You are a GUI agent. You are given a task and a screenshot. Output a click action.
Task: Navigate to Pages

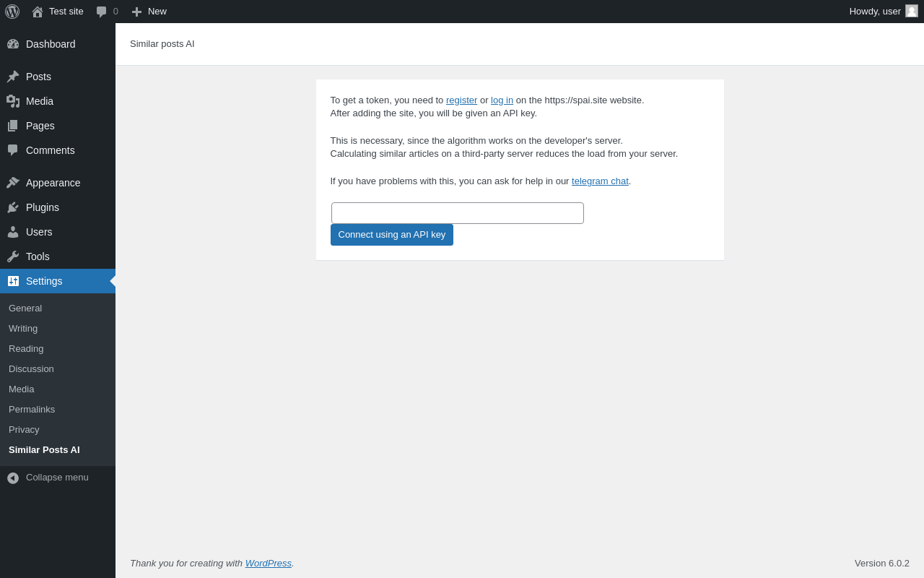58,126
